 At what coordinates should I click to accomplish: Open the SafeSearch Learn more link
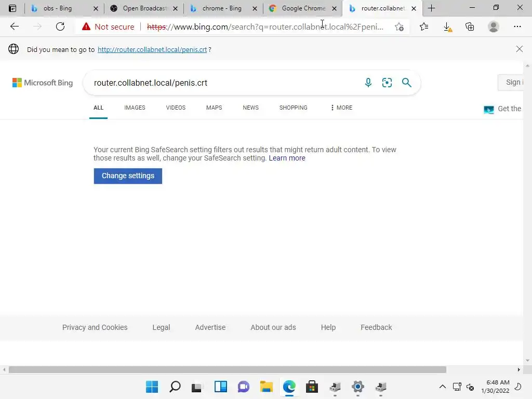coord(287,158)
